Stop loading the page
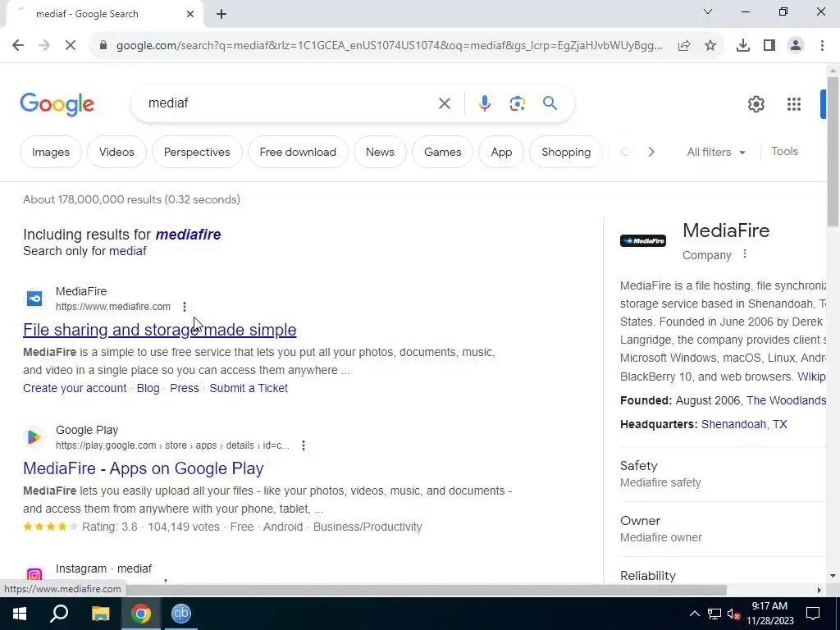 pyautogui.click(x=71, y=46)
